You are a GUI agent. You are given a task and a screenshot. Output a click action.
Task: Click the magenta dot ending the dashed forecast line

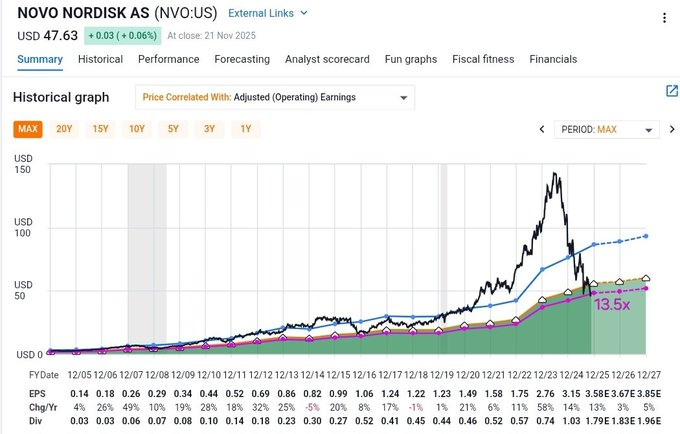646,289
